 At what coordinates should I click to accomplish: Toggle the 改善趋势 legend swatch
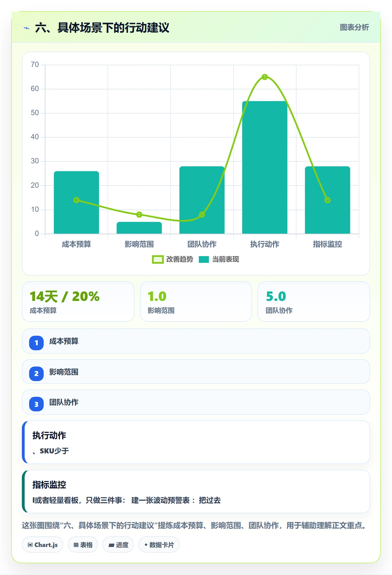tap(158, 259)
